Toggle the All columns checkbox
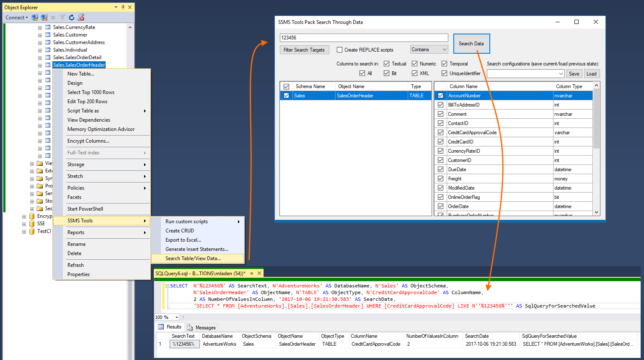 coord(362,73)
